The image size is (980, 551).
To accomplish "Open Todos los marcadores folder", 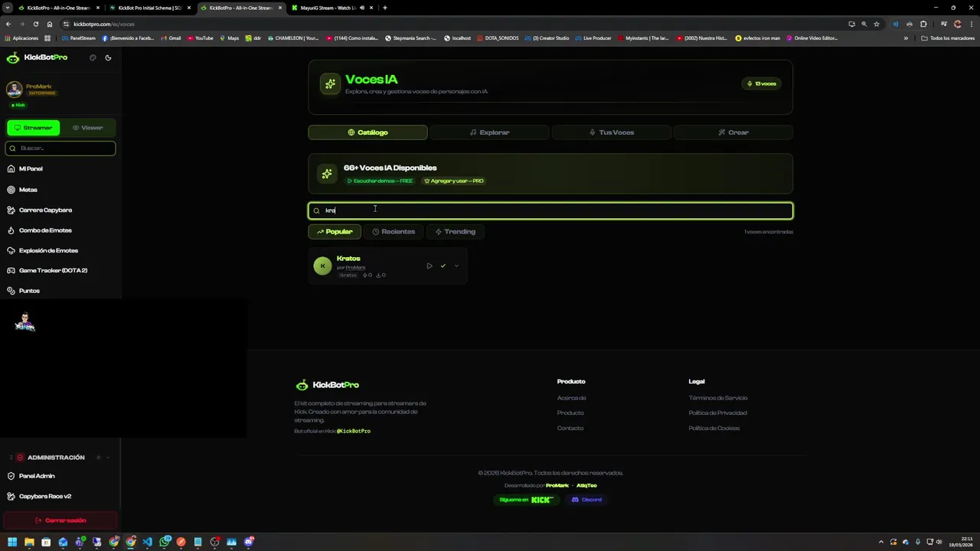I will (948, 38).
